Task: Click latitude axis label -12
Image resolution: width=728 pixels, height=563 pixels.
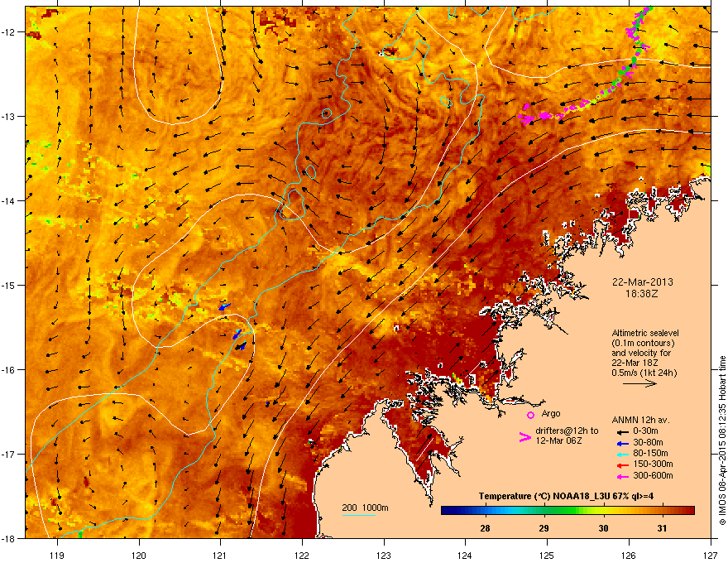Action: 7,32
